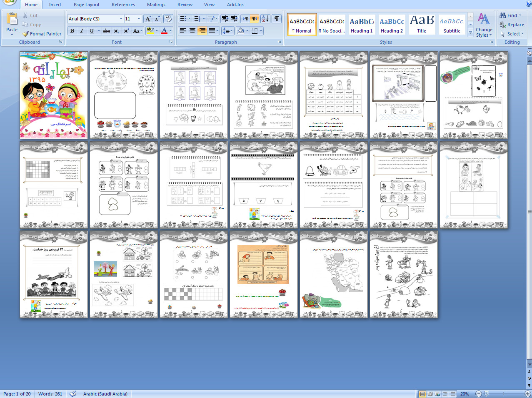532x398 pixels.
Task: Apply the Heading 1 style
Action: [362, 25]
